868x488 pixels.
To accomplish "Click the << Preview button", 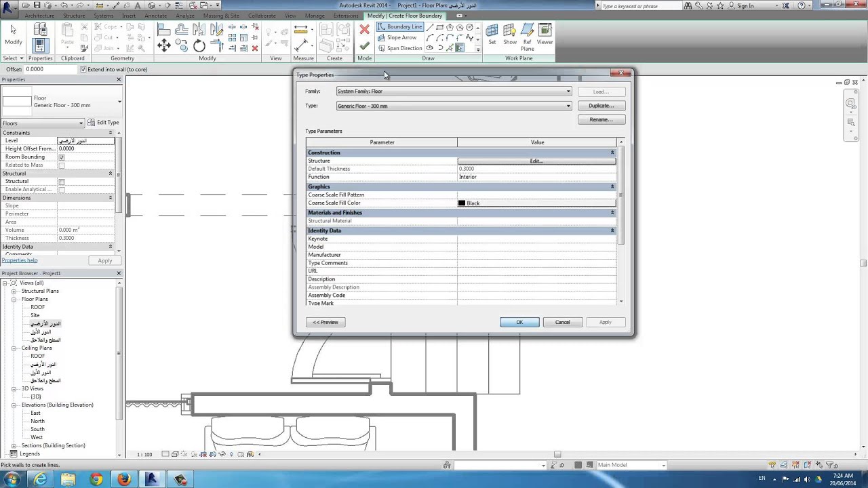I will click(x=325, y=322).
